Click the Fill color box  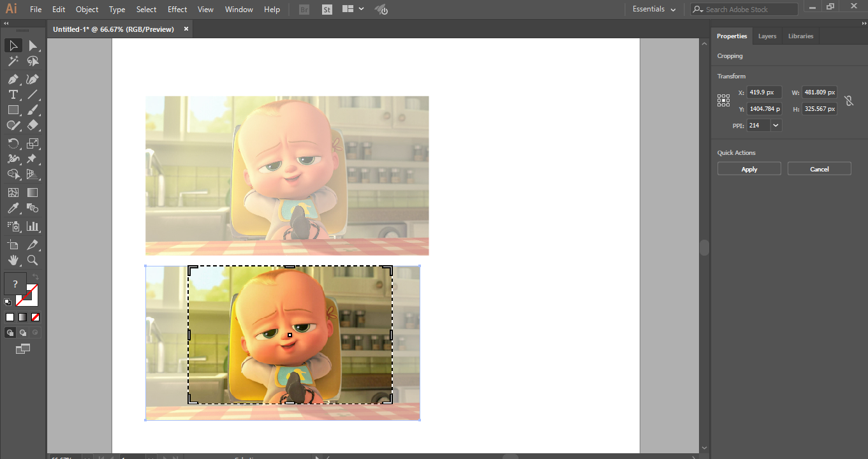15,284
